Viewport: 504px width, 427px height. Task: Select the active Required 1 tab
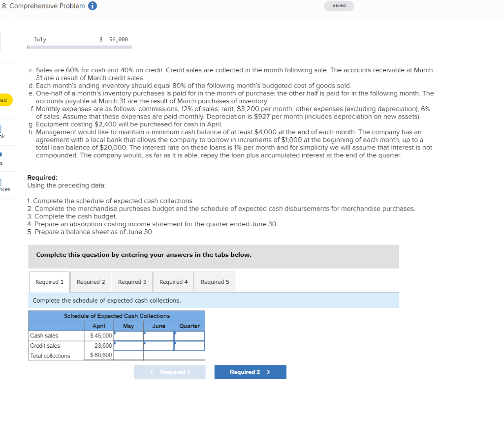49,282
